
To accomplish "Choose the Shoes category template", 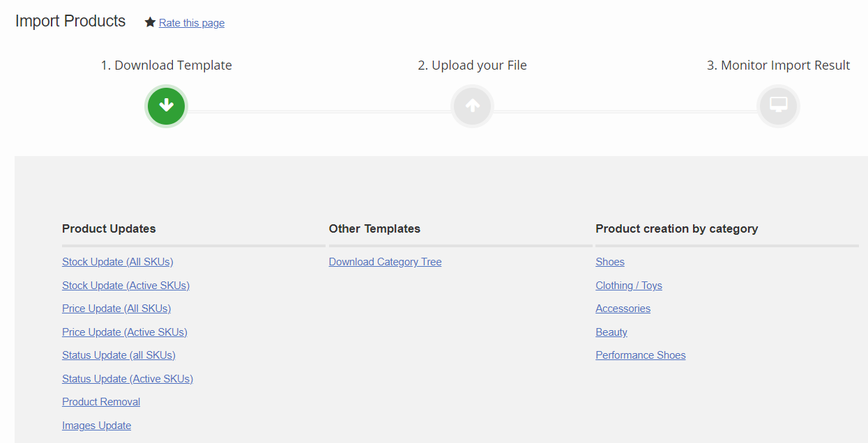I will [610, 262].
